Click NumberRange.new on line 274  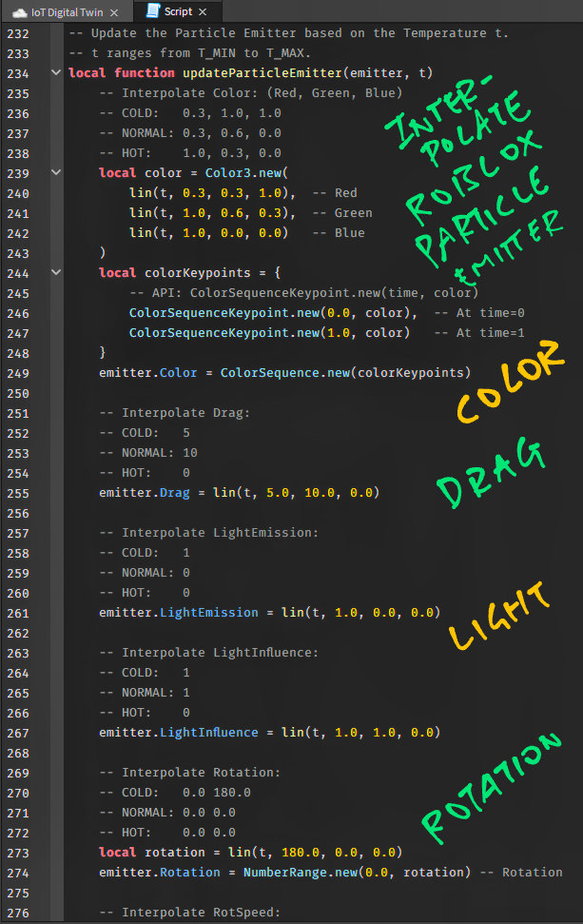[x=301, y=873]
